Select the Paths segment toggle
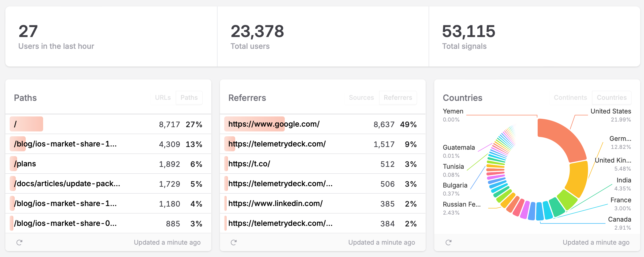 coord(189,98)
